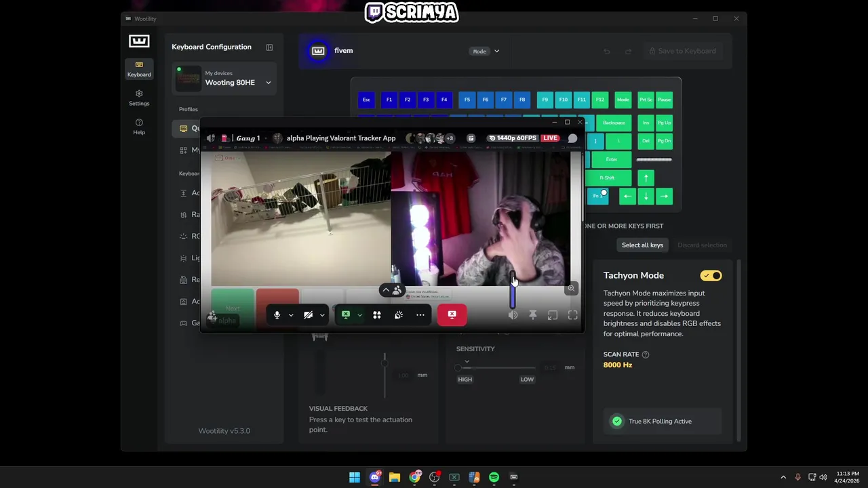Image resolution: width=868 pixels, height=488 pixels.
Task: Click the redo arrow icon
Action: [628, 52]
